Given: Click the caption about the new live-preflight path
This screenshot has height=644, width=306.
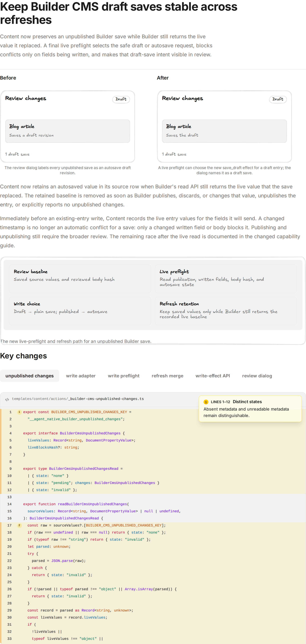Looking at the screenshot, I should (76, 341).
